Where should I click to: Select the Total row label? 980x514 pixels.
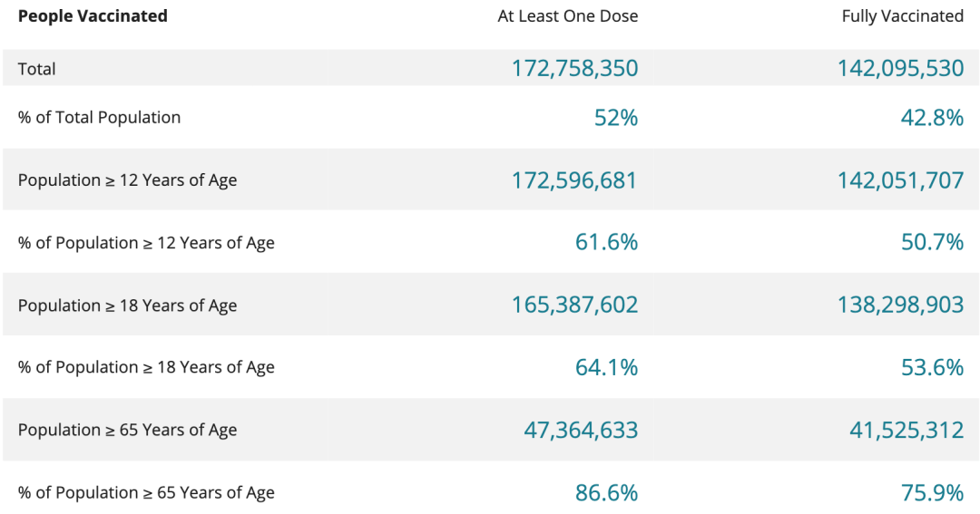[x=37, y=69]
